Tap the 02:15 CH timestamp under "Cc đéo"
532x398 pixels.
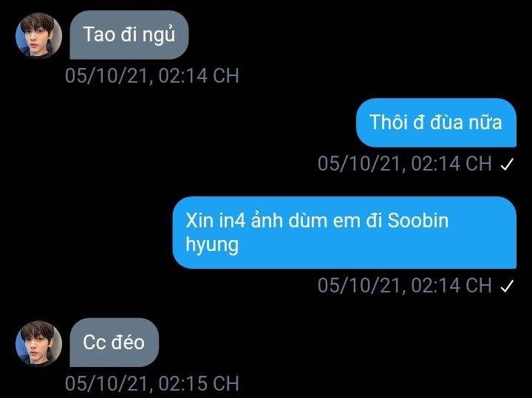(152, 383)
